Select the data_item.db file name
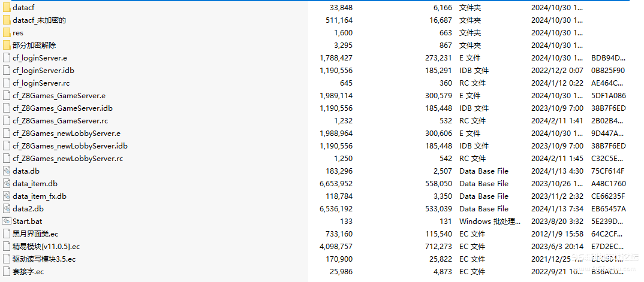 (35, 184)
